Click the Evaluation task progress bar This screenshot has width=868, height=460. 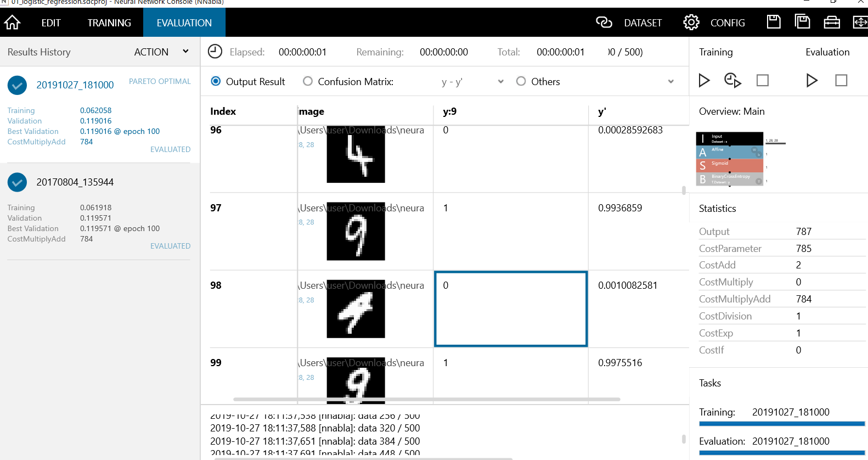pyautogui.click(x=782, y=453)
